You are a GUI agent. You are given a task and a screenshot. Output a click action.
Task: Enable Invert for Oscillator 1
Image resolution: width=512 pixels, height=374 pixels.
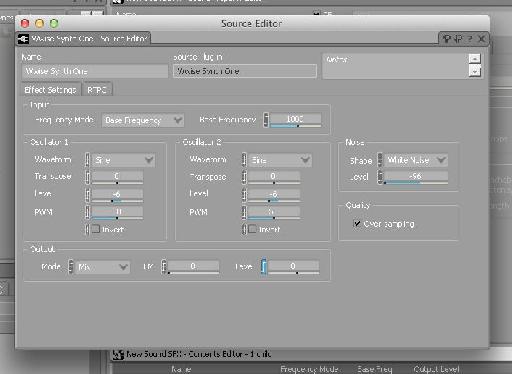point(96,229)
